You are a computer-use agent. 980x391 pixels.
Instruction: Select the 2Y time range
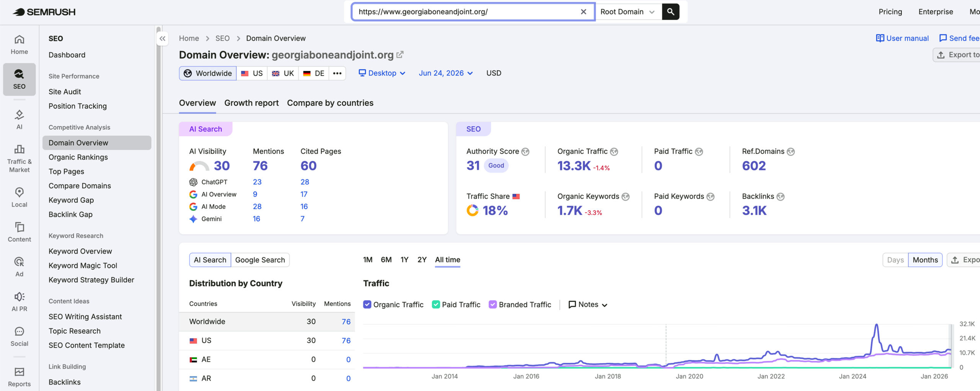pos(422,260)
